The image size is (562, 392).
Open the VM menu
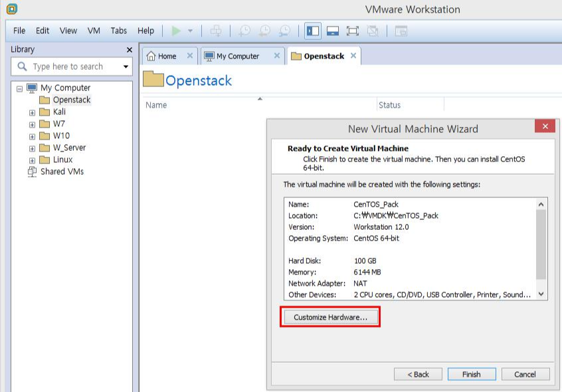[x=94, y=31]
